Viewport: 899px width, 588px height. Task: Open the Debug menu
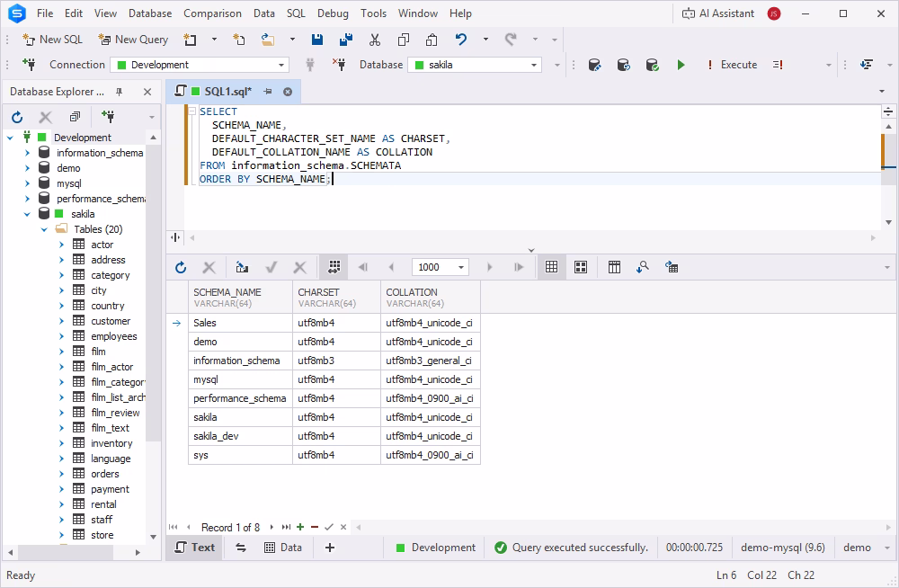click(333, 13)
